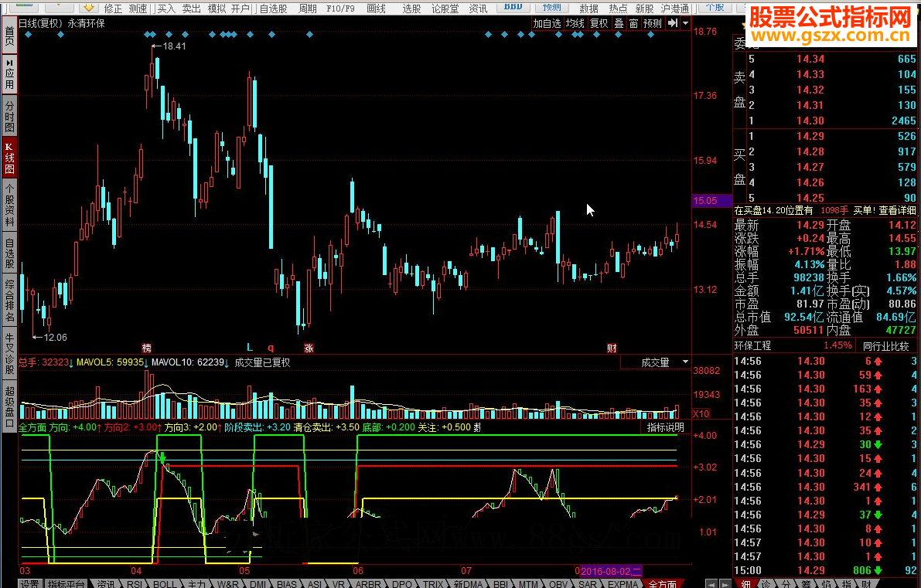
Task: Click the 买入 buy button
Action: (167, 8)
